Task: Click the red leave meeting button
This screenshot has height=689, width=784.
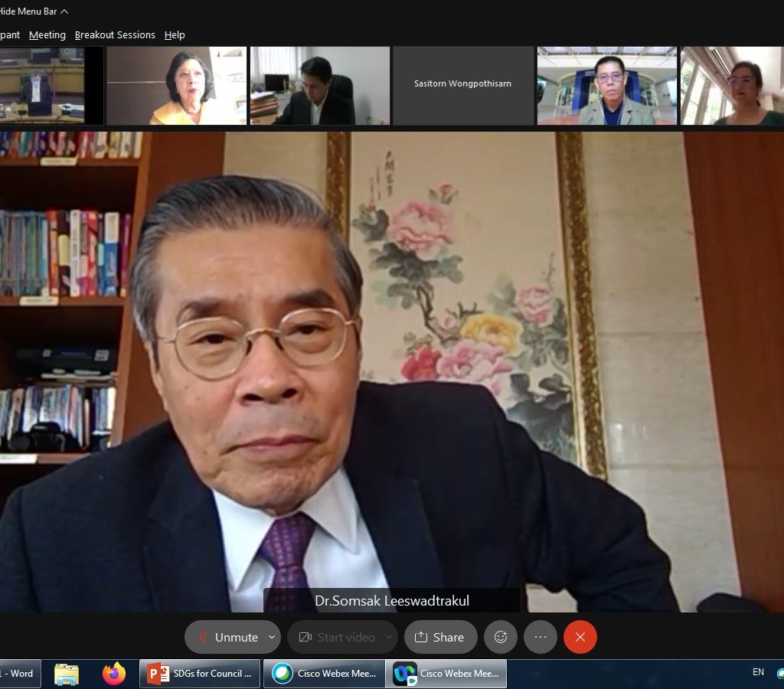Action: pos(580,637)
